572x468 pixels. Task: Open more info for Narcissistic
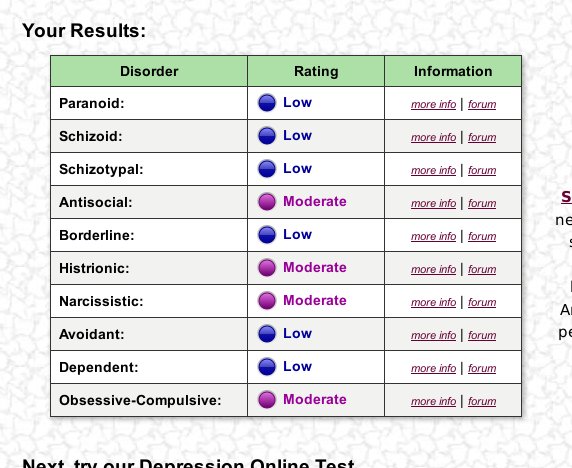[433, 302]
